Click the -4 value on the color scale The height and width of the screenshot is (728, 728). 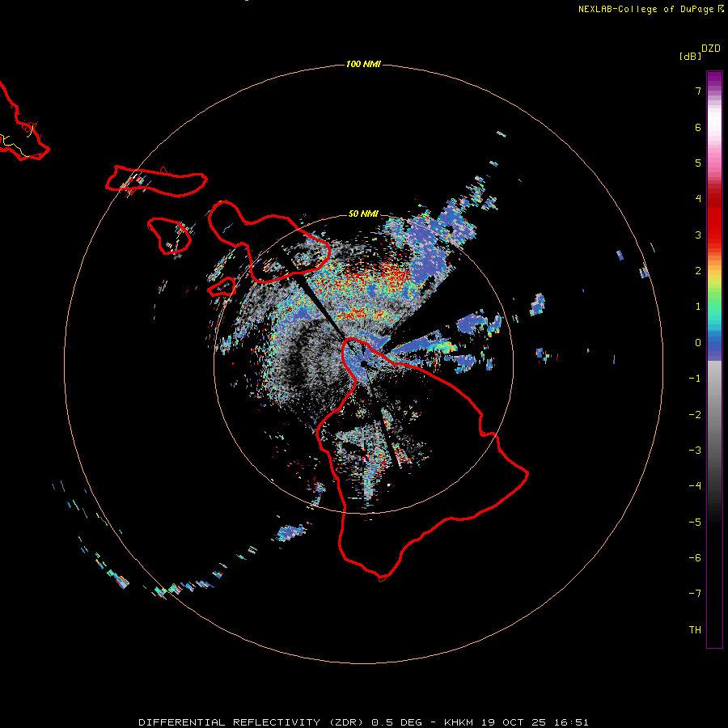[695, 486]
